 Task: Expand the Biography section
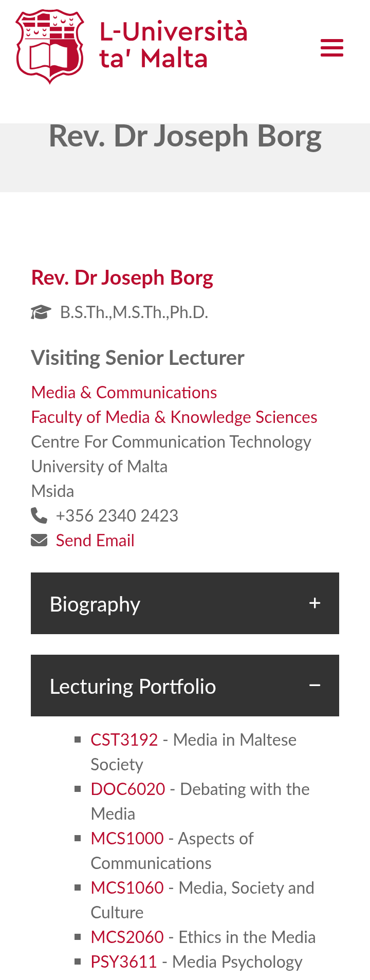click(185, 603)
